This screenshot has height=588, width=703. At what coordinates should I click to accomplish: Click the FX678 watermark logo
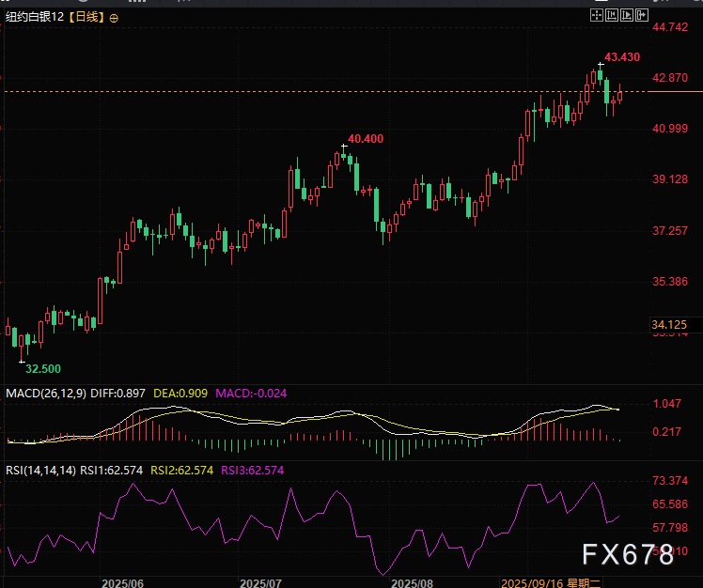coord(627,555)
